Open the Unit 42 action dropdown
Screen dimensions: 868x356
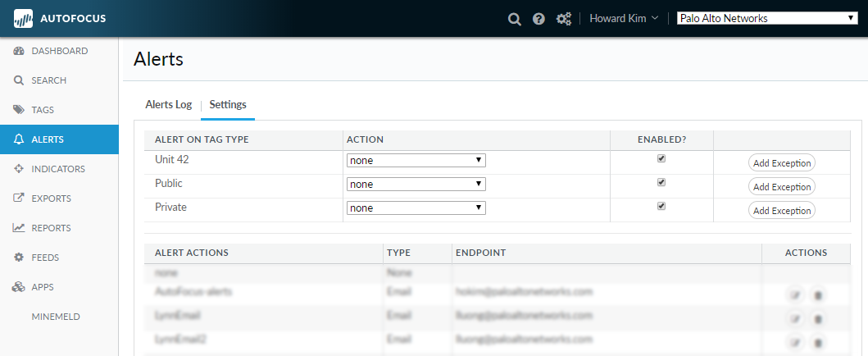click(x=416, y=161)
